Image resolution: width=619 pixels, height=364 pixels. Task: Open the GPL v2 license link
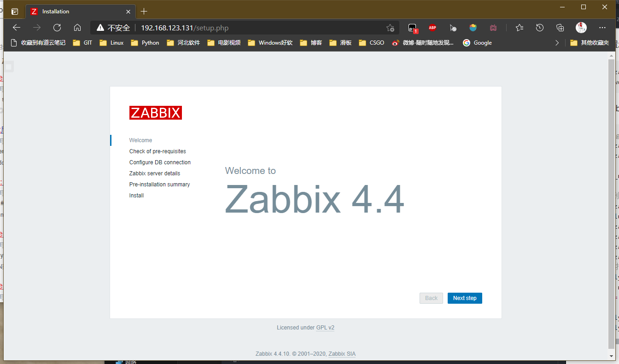[325, 328]
